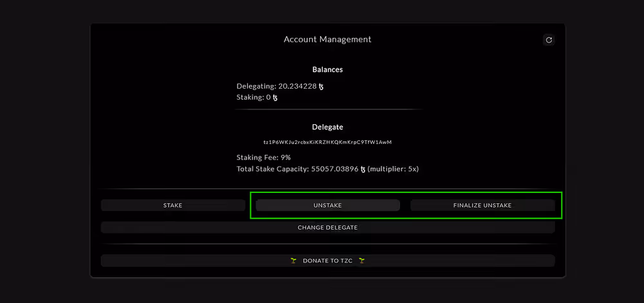This screenshot has width=644, height=303.
Task: Click the tez symbol beside Staking: 0
Action: click(276, 98)
